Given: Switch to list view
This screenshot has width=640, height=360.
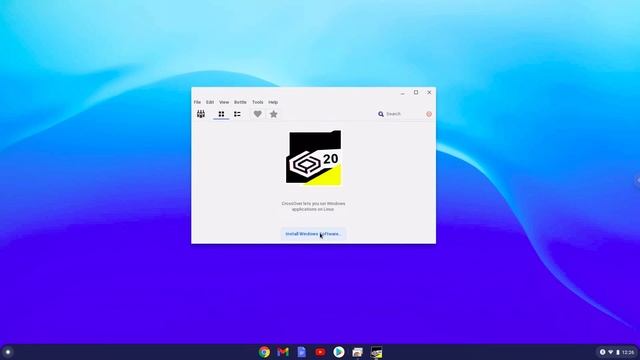Looking at the screenshot, I should click(x=237, y=114).
